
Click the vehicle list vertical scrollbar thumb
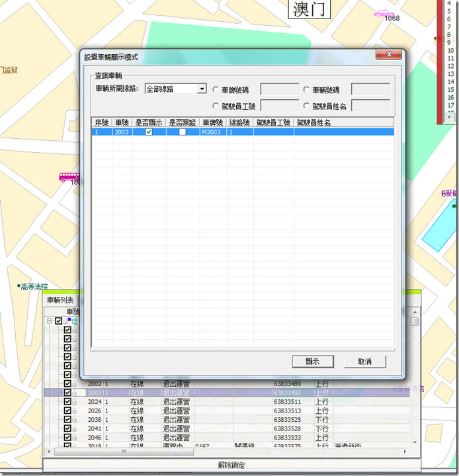coord(415,321)
